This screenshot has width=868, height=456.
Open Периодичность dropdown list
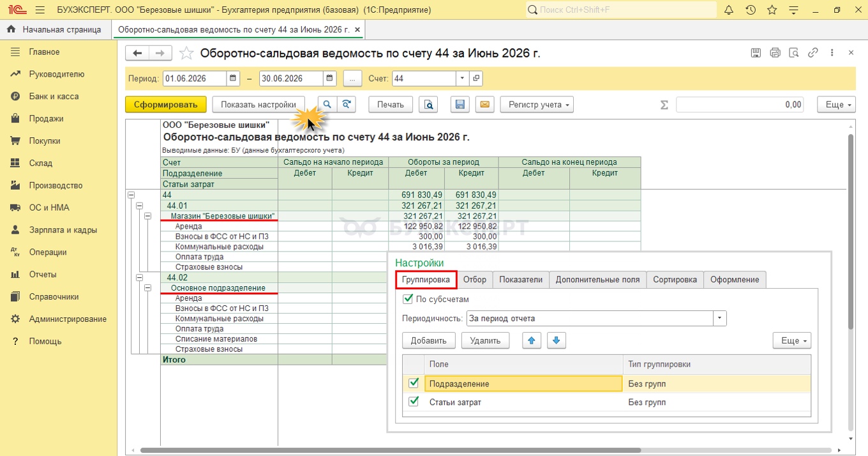(x=720, y=318)
